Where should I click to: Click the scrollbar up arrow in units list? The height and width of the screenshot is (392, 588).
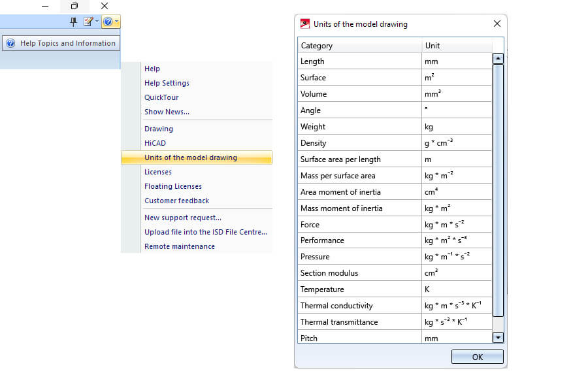click(x=498, y=59)
